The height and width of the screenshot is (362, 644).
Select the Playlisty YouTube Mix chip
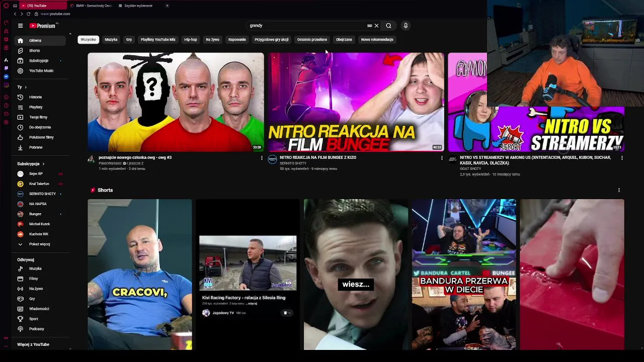click(158, 39)
